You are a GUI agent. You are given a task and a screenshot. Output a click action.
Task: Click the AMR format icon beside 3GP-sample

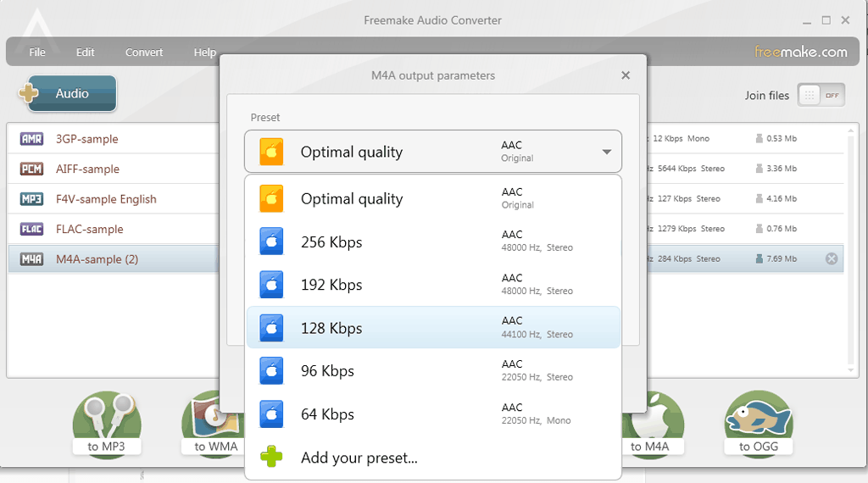[31, 139]
